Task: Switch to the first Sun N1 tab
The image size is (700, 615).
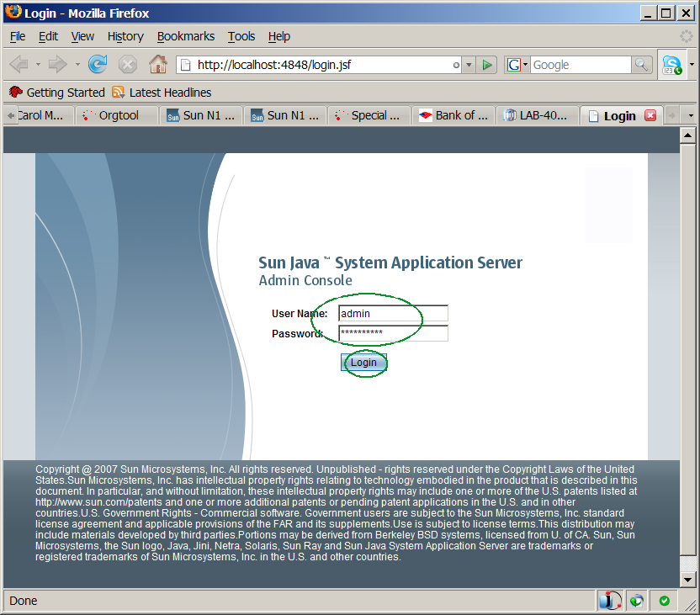Action: pos(201,115)
